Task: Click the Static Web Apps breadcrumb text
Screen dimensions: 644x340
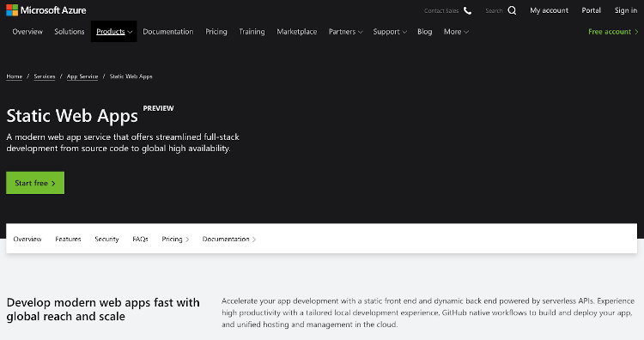Action: pos(131,76)
